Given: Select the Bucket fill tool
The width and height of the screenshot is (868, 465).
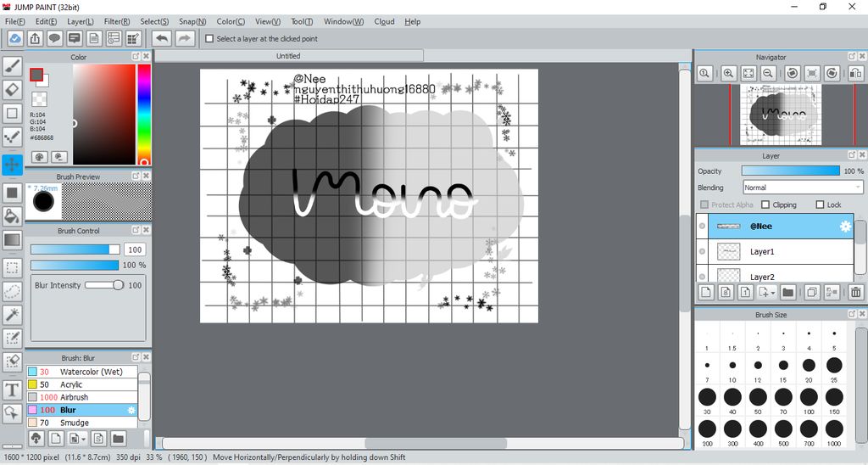Looking at the screenshot, I should pyautogui.click(x=12, y=216).
